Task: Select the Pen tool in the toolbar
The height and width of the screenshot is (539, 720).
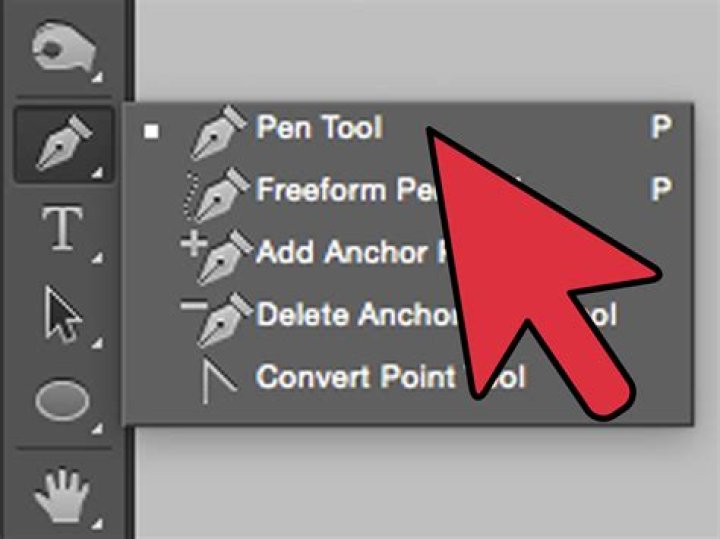Action: [x=64, y=144]
